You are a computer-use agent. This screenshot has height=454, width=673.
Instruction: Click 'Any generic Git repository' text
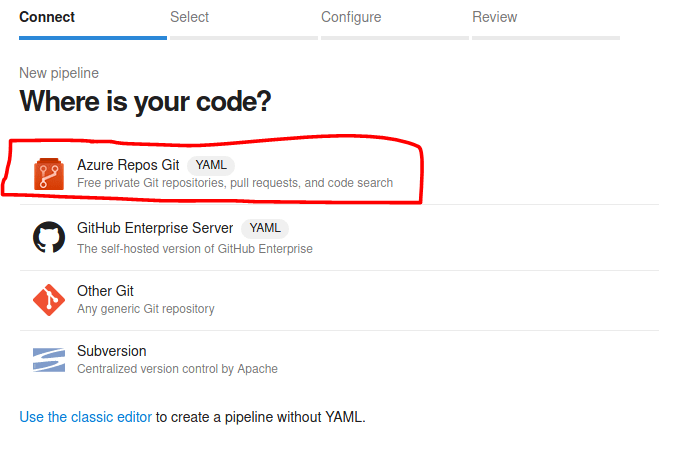146,309
